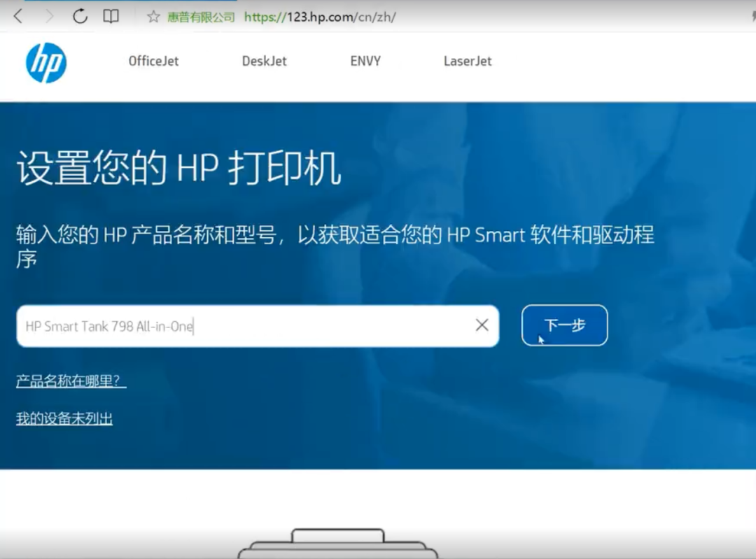
Task: Click the 惠普有限公司 site identity label
Action: tap(204, 17)
